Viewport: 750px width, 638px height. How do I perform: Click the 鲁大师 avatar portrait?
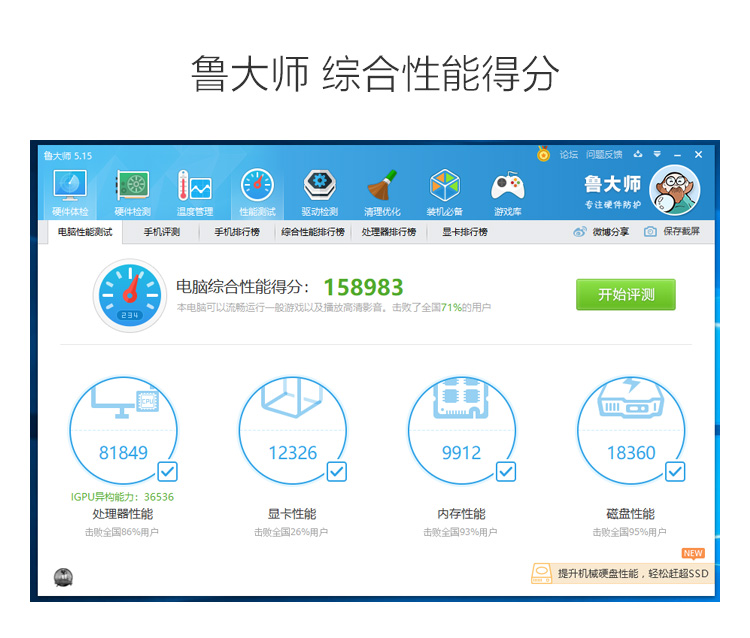click(x=675, y=190)
